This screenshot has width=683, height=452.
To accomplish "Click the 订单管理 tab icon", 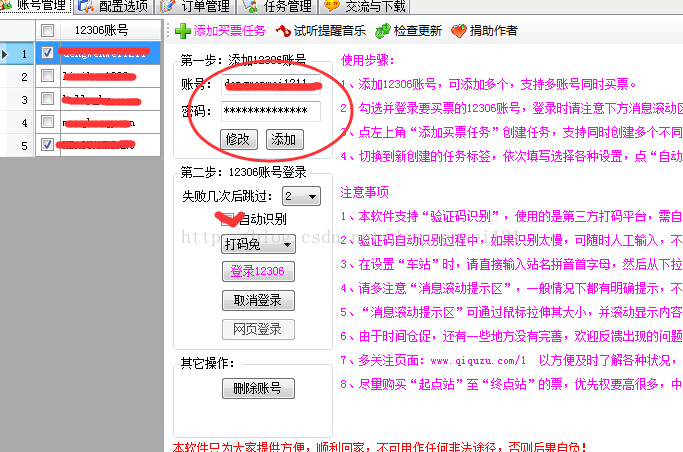I will tap(168, 6).
